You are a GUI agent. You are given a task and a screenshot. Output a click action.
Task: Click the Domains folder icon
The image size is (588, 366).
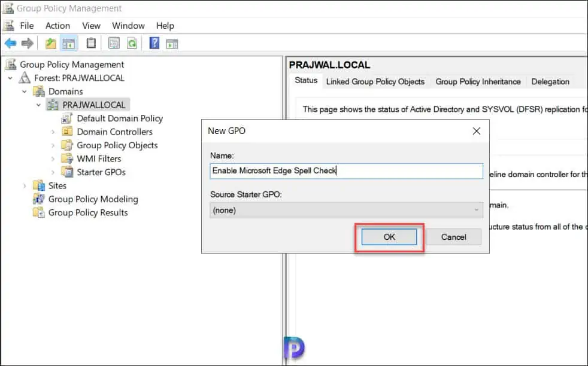[x=39, y=91]
